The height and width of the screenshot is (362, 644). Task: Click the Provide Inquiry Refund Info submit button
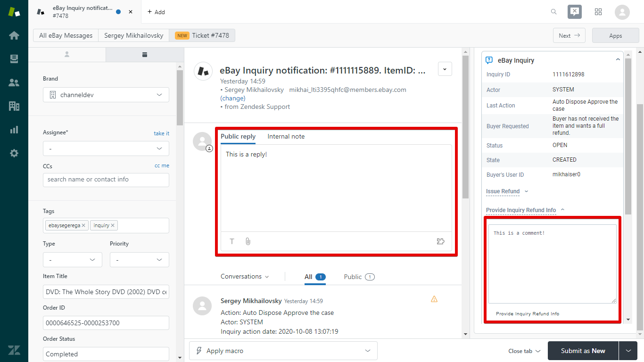pyautogui.click(x=528, y=313)
